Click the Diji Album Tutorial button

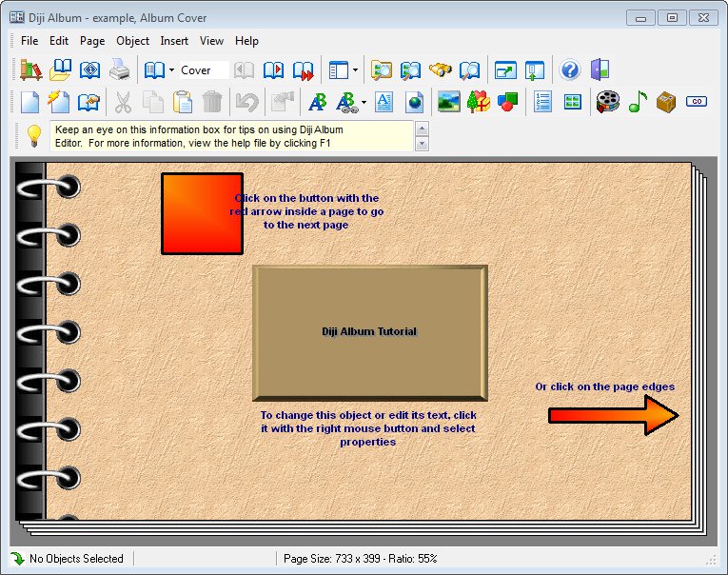369,332
